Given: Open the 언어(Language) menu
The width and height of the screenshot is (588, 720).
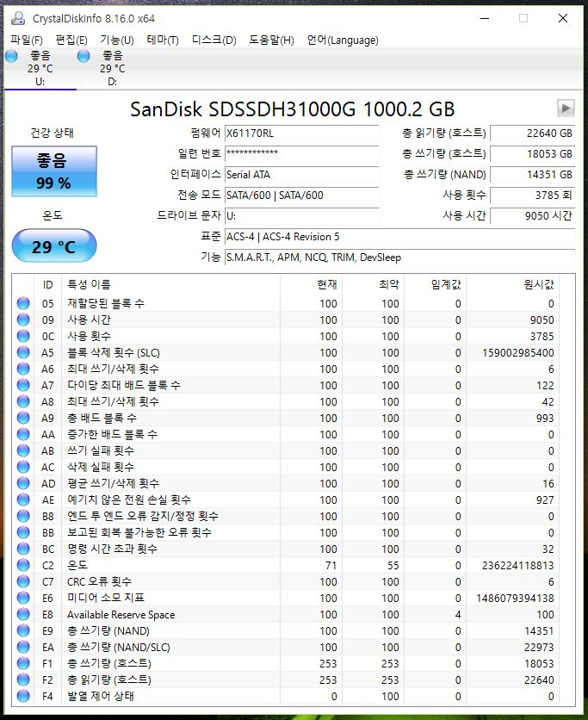Looking at the screenshot, I should click(343, 40).
